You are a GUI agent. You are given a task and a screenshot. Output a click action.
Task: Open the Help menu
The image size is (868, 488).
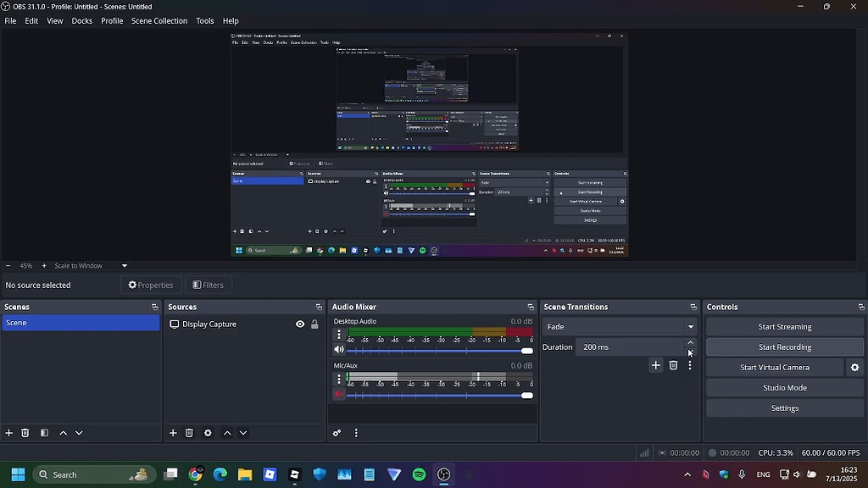click(231, 21)
